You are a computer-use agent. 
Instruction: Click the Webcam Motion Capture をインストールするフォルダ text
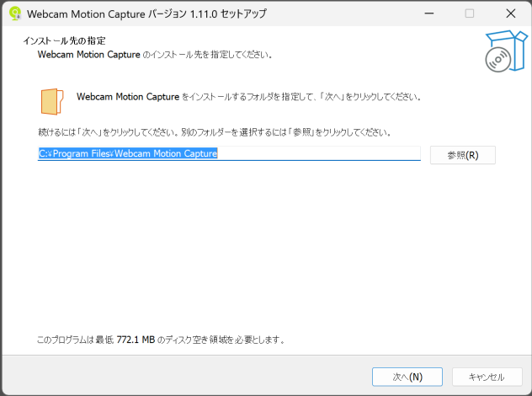249,97
